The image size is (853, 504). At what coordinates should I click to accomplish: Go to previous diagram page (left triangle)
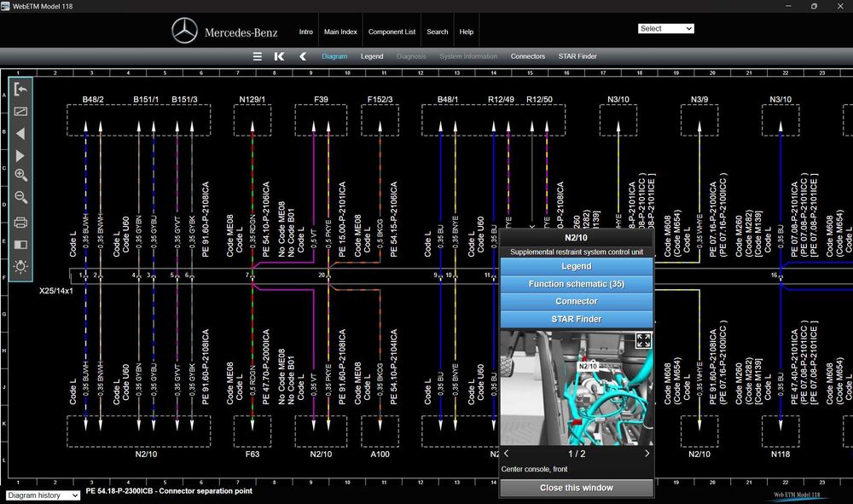20,134
